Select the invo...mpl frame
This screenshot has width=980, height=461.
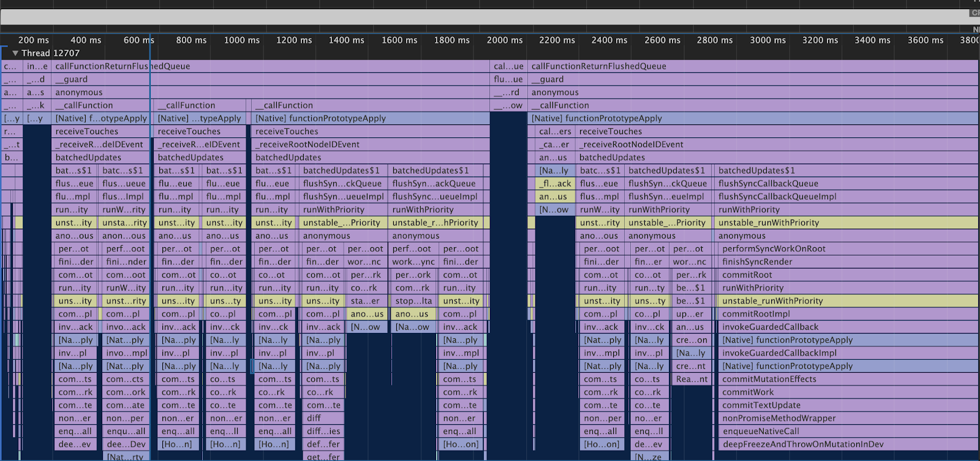tap(126, 353)
